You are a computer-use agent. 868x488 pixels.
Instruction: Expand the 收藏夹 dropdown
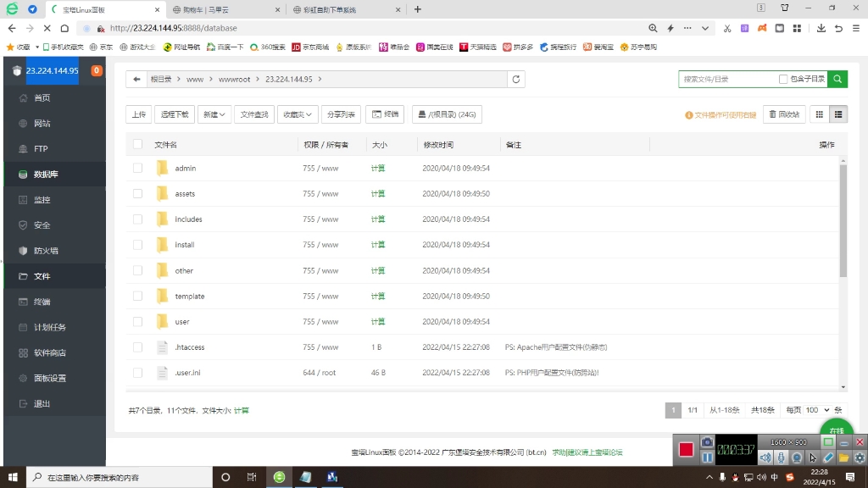(298, 114)
